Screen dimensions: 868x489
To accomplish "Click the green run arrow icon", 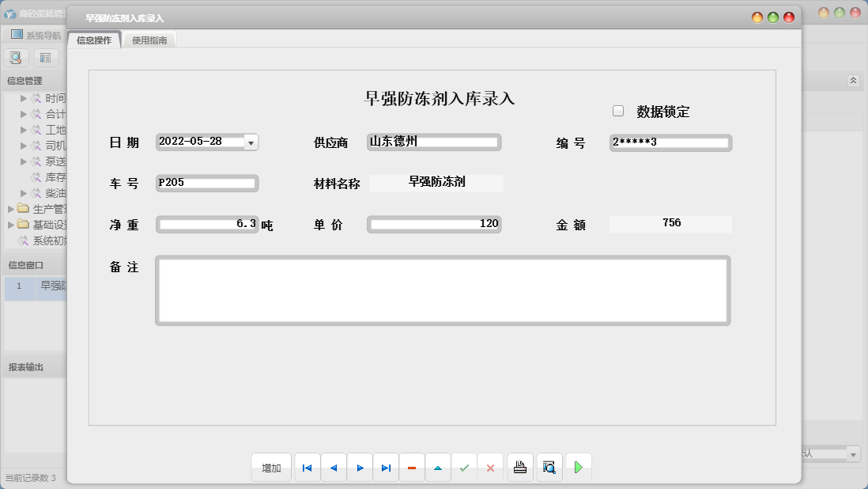I will [579, 468].
